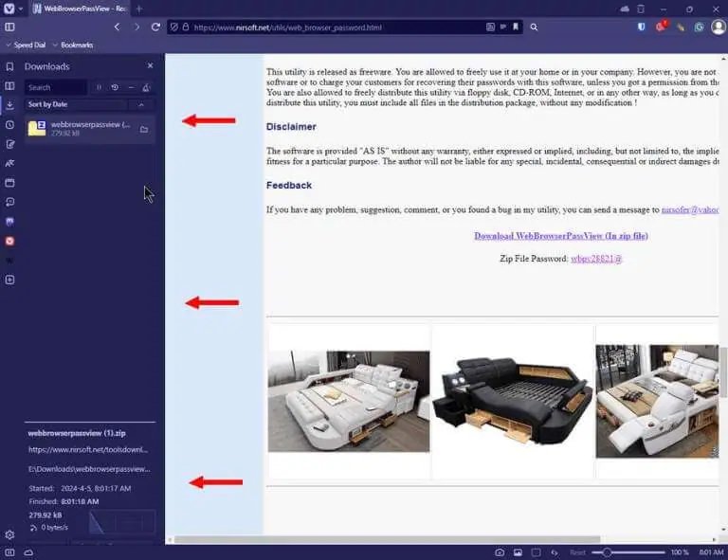Open the Bookmarks folder on bookmarks bar
The image size is (728, 560).
click(73, 45)
